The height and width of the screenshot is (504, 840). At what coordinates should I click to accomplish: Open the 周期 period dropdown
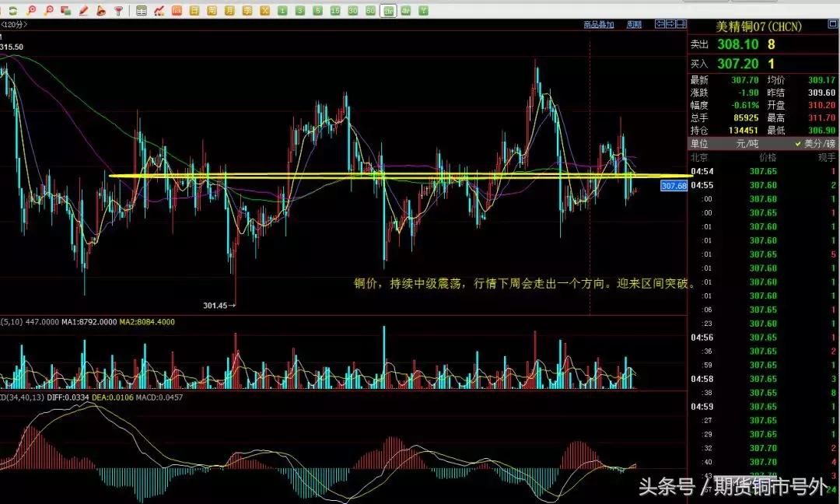(634, 25)
